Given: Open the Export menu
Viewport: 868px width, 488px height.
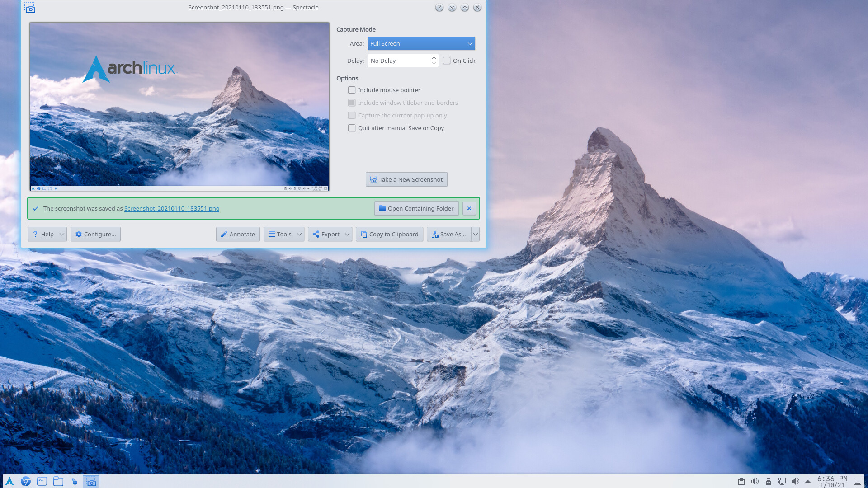Looking at the screenshot, I should (x=330, y=234).
